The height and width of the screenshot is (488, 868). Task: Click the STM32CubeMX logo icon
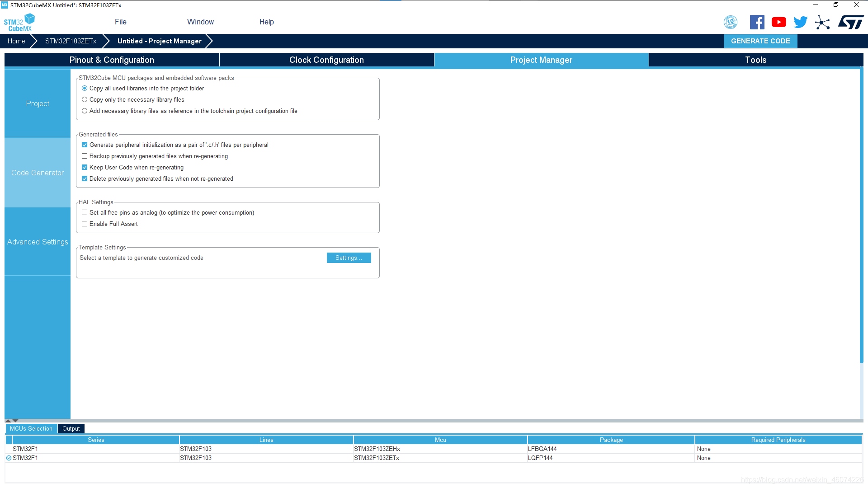point(19,23)
